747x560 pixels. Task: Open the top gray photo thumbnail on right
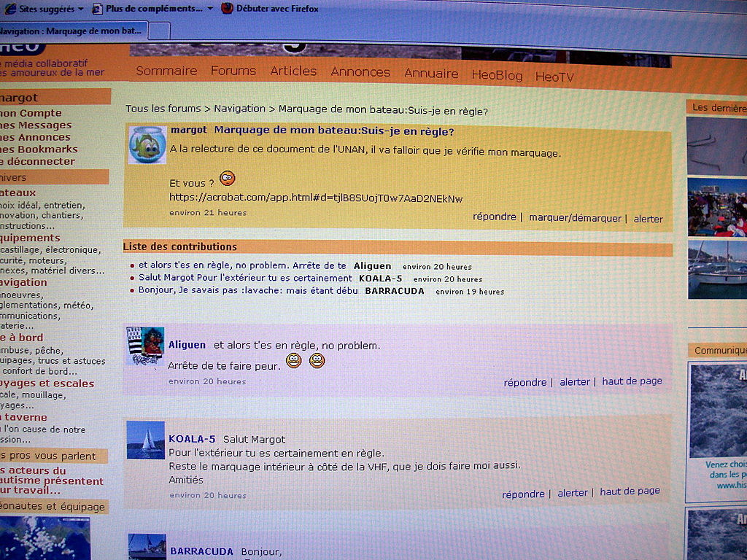[717, 146]
